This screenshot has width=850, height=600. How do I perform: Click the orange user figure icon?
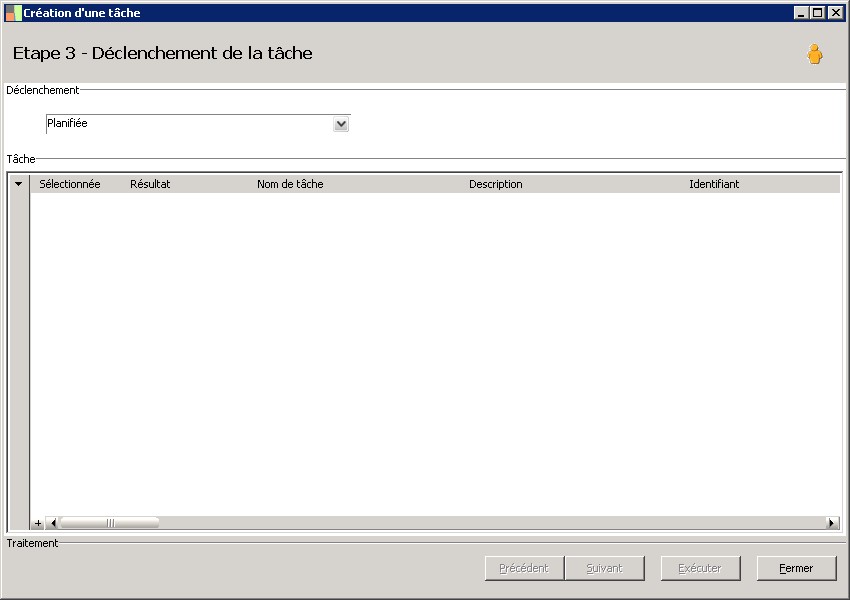[x=814, y=54]
